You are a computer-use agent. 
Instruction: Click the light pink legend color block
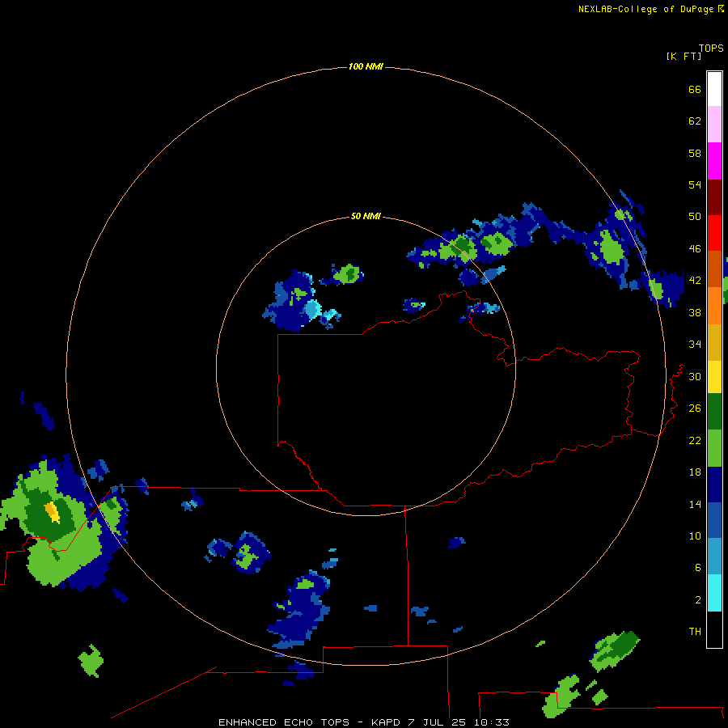pos(714,125)
